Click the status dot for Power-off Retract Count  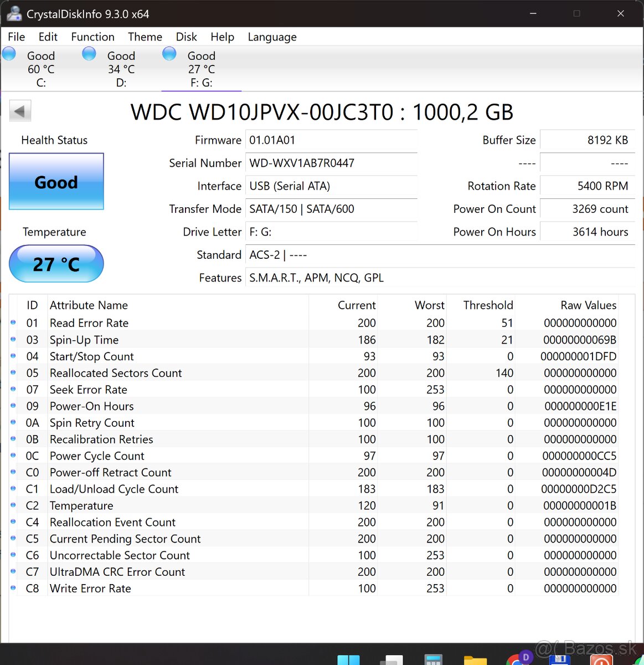tap(13, 472)
